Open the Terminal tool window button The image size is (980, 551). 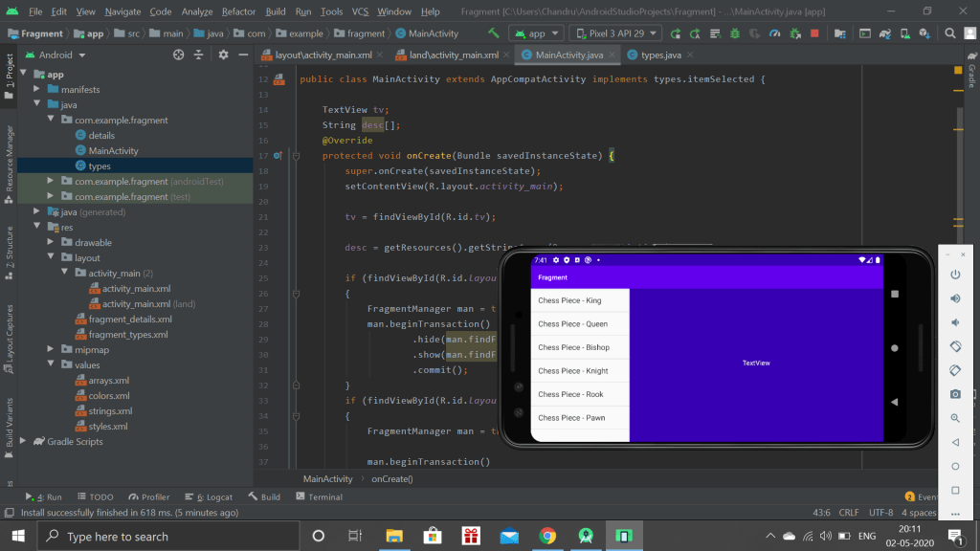(319, 497)
